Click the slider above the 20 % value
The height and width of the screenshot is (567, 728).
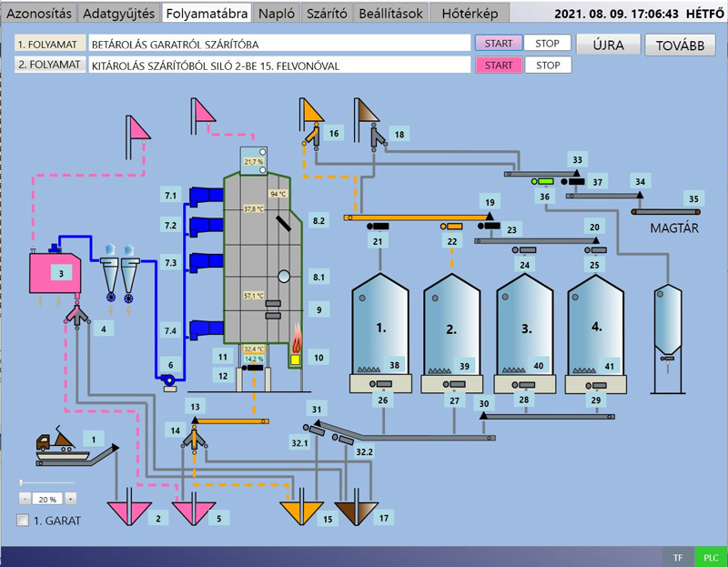46,481
